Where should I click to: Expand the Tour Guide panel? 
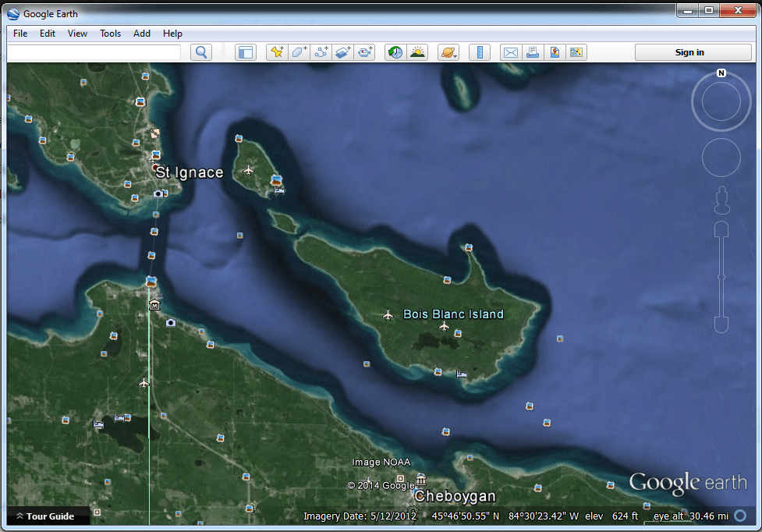click(48, 516)
